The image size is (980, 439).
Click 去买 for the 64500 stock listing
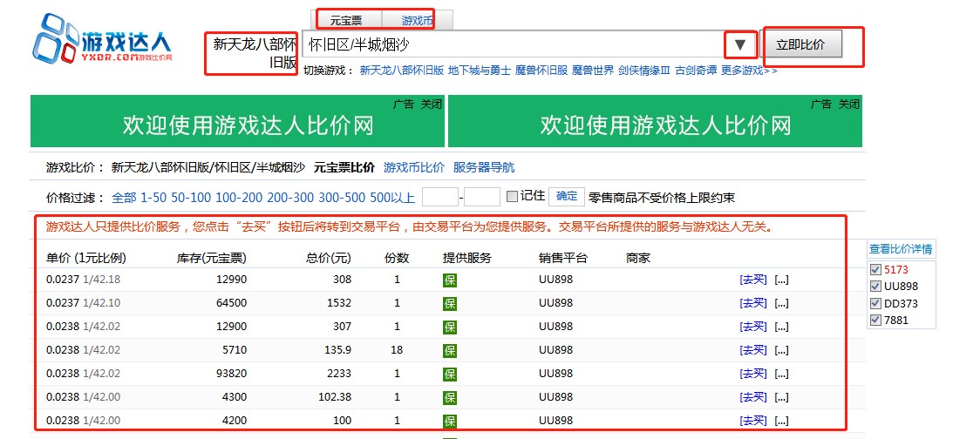[753, 303]
